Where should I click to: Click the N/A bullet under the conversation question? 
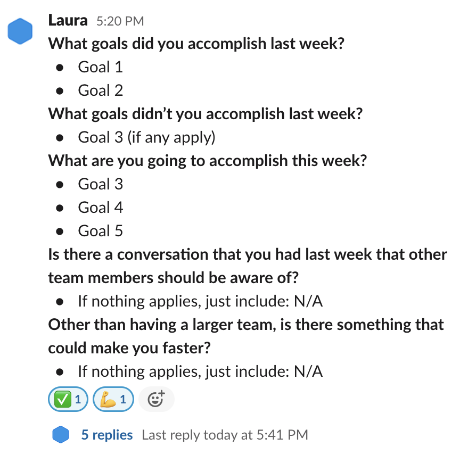pyautogui.click(x=200, y=301)
